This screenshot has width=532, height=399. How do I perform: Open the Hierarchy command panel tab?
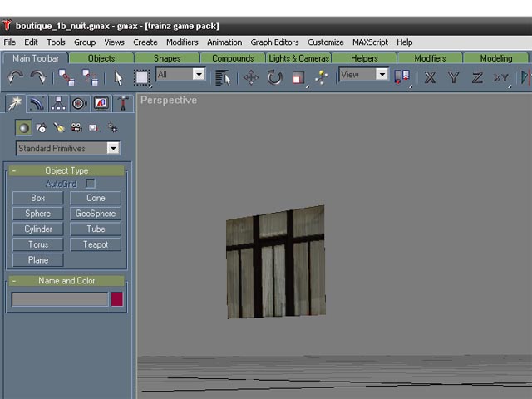click(58, 104)
